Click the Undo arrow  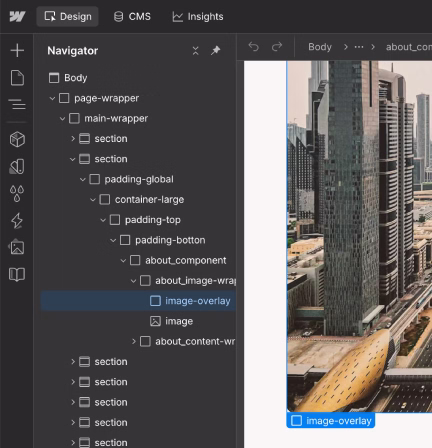click(x=254, y=47)
